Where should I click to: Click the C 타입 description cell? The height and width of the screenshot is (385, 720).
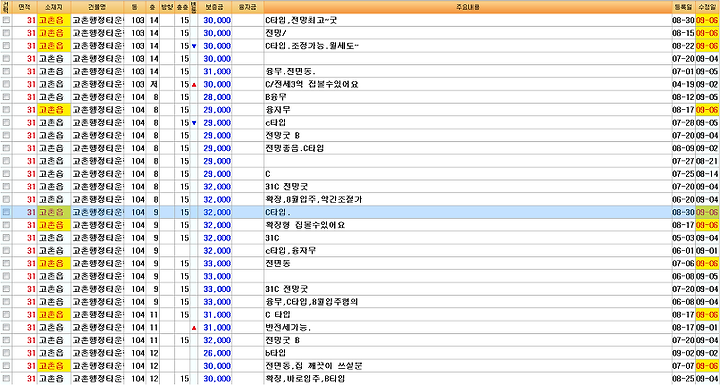click(468, 315)
